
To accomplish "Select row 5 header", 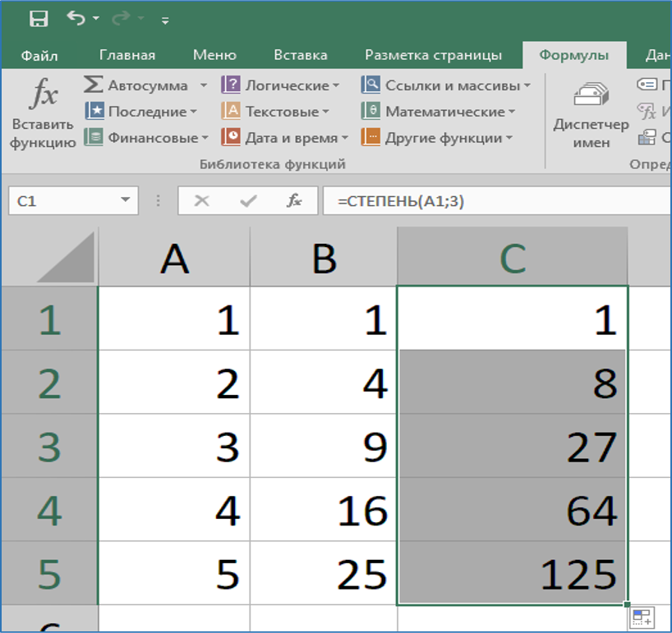I will click(49, 572).
